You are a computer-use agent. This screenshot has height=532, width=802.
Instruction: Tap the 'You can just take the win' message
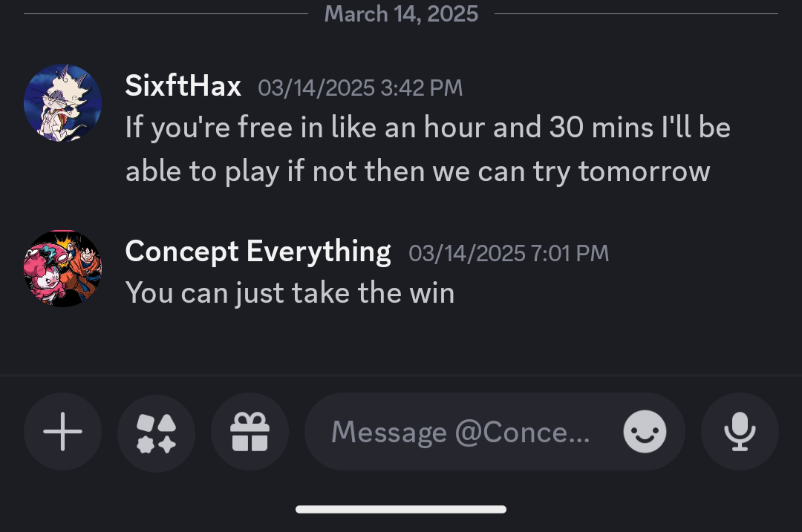(x=290, y=292)
